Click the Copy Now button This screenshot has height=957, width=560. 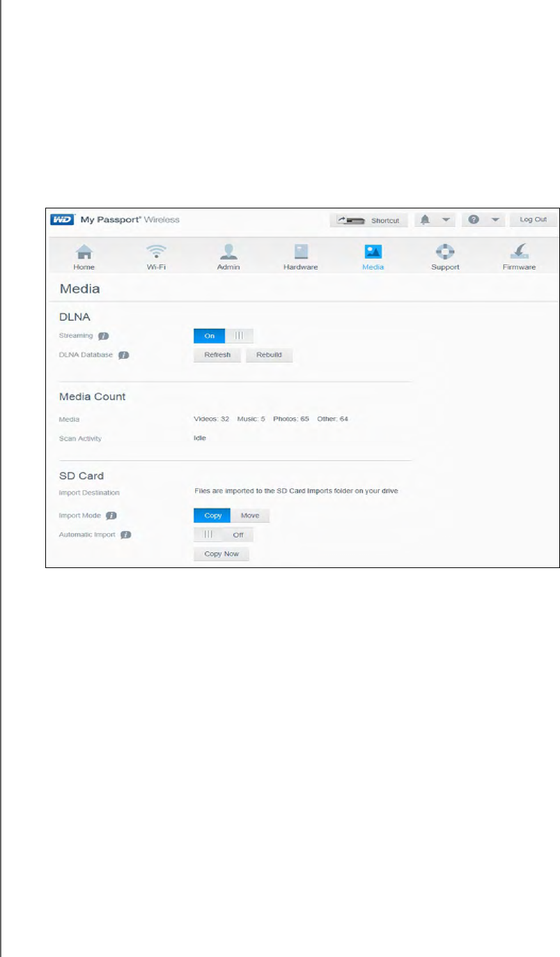click(221, 555)
